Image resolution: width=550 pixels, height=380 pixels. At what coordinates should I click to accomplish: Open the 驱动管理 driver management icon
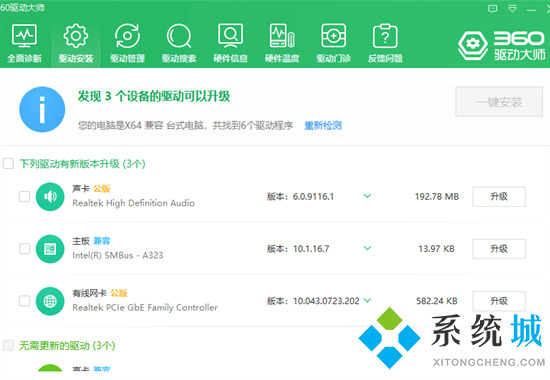tap(127, 36)
